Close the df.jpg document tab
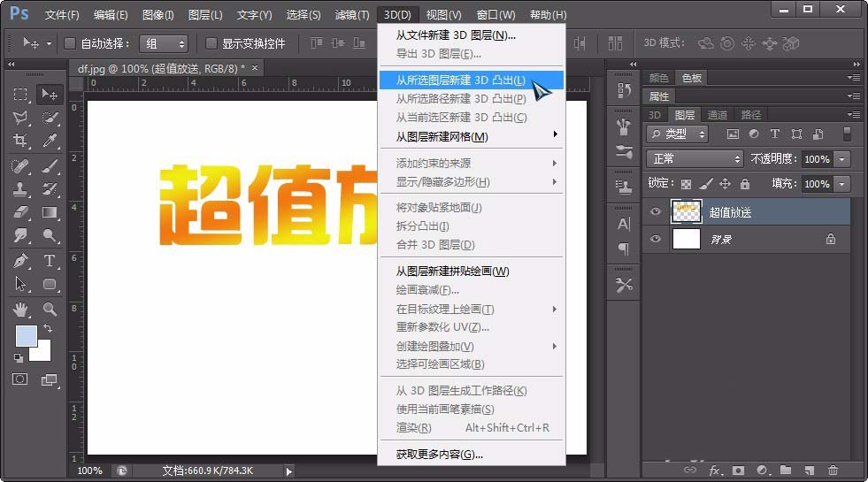Screen dimensions: 868x482 (x=255, y=67)
